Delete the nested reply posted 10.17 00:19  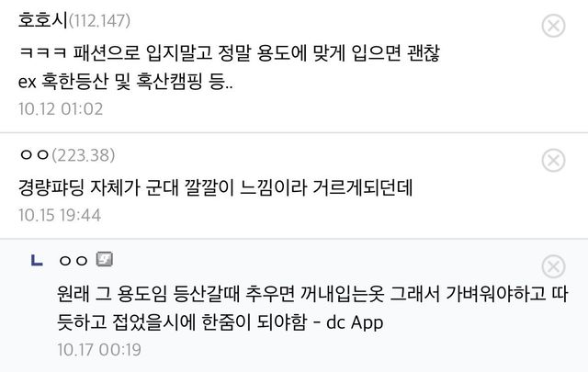tap(554, 266)
